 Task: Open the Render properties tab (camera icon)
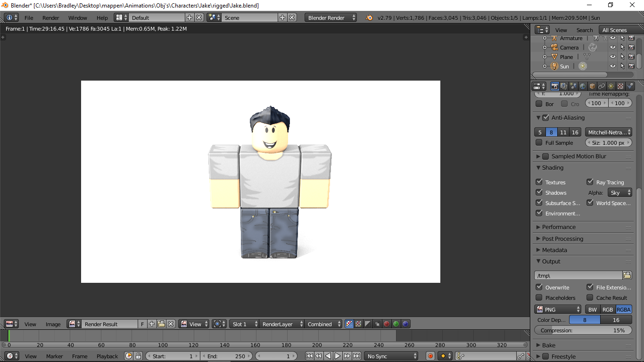[x=554, y=86]
